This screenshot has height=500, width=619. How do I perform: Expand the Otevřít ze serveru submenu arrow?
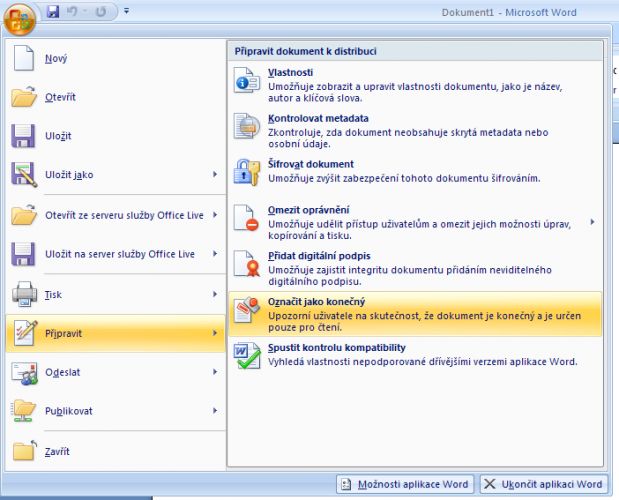tap(215, 215)
